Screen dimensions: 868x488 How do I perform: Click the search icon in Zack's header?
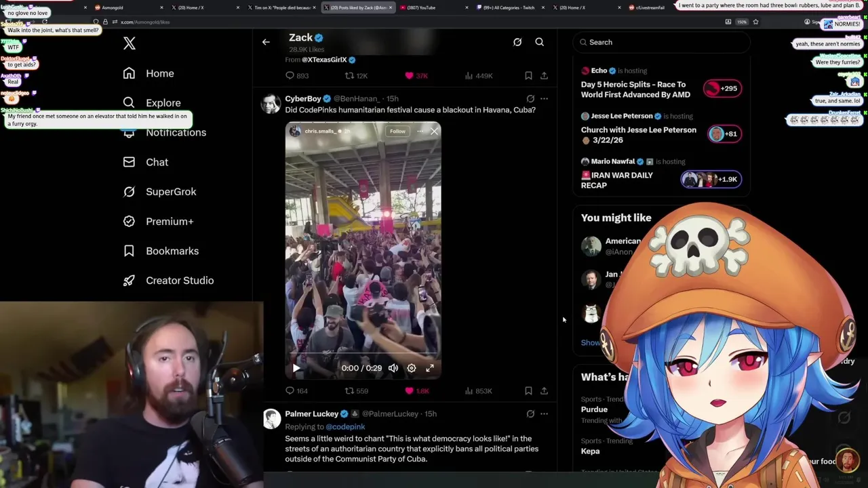tap(540, 42)
